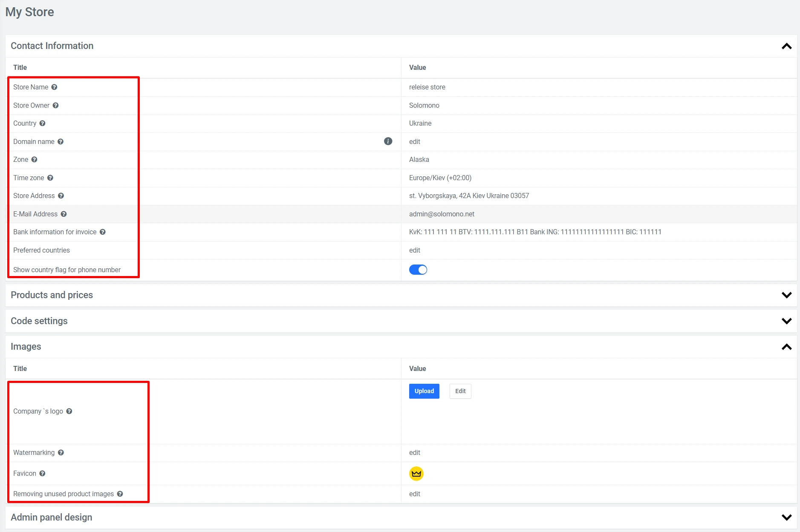800x532 pixels.
Task: Click help icon for Removing unused product images
Action: click(120, 494)
